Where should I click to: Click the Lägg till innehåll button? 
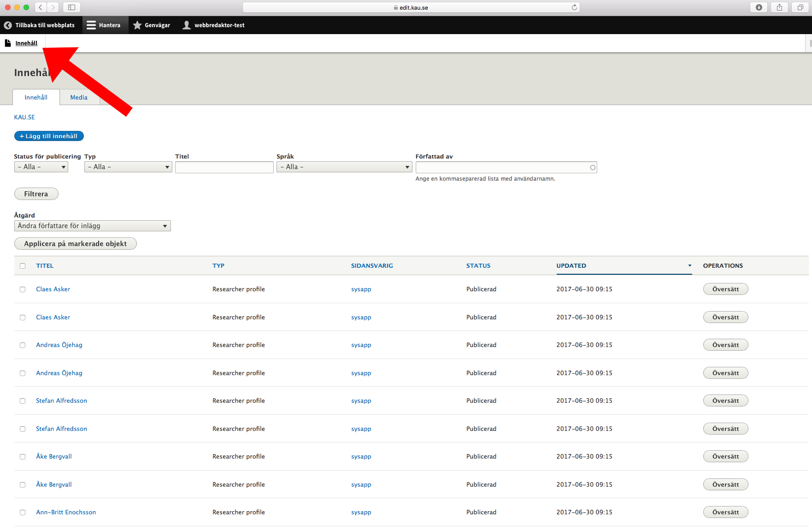click(x=49, y=136)
